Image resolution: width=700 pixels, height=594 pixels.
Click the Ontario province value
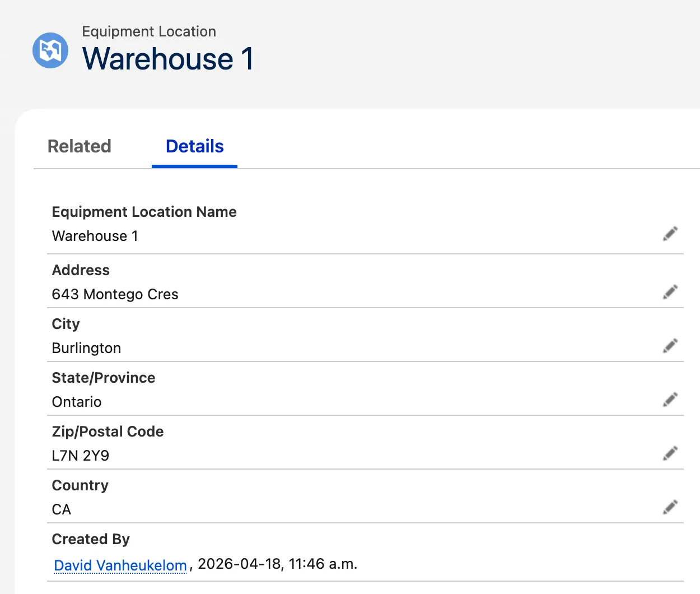(77, 402)
